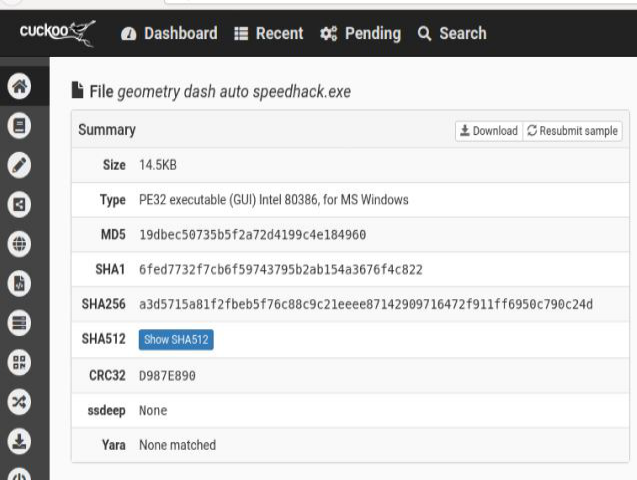Open the Dashboard menu item
Screen dimensions: 637x480
click(169, 33)
